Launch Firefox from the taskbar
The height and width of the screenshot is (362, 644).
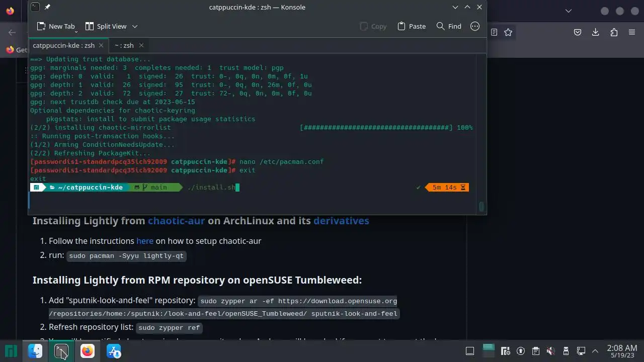point(88,351)
